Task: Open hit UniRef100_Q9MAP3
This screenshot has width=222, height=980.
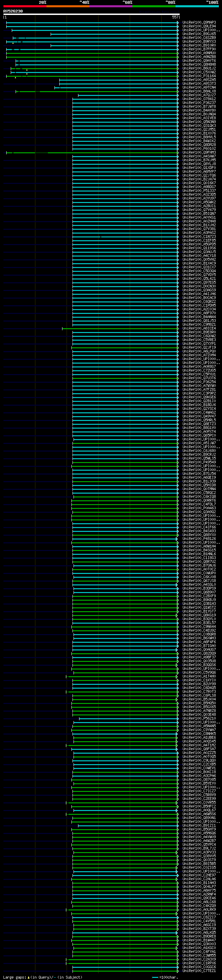Action: (x=199, y=23)
